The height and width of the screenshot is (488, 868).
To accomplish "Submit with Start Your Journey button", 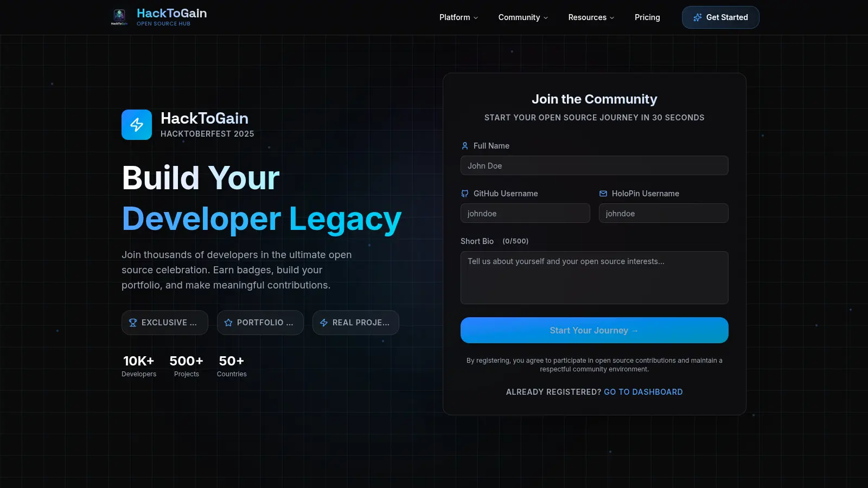I will coord(595,330).
